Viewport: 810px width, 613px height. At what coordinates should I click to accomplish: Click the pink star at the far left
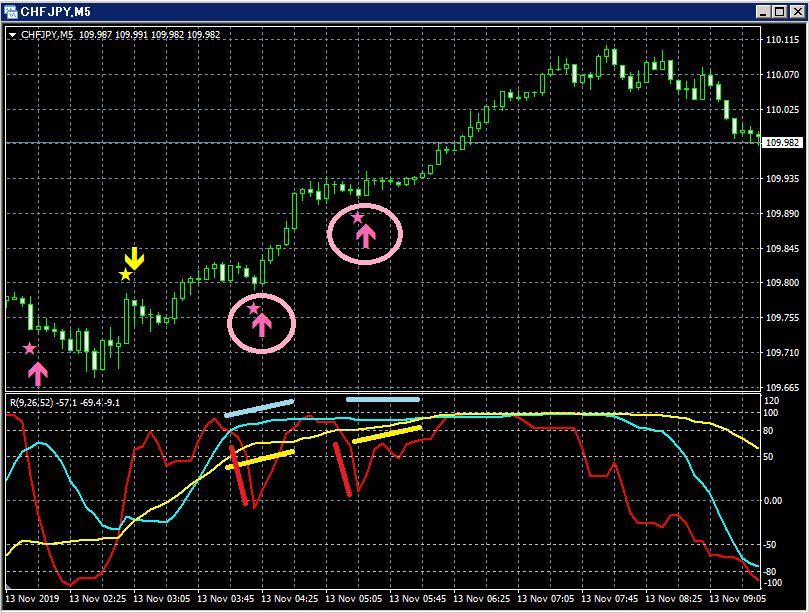(30, 349)
